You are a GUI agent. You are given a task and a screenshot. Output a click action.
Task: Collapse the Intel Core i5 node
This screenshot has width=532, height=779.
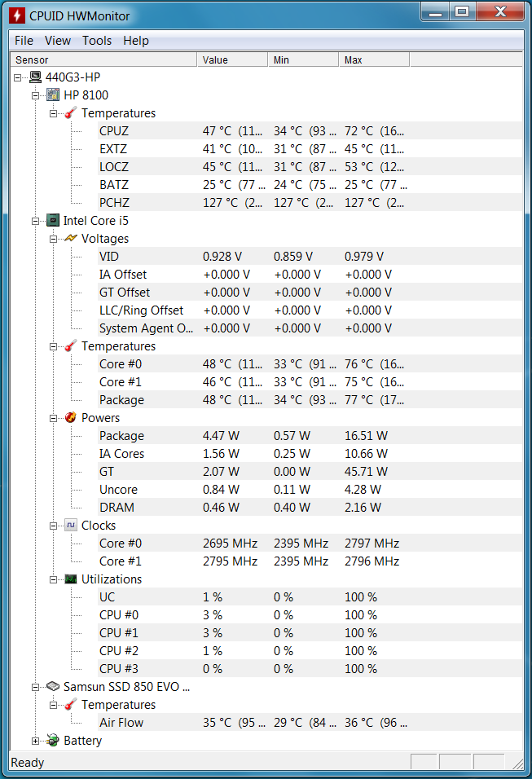tap(35, 221)
